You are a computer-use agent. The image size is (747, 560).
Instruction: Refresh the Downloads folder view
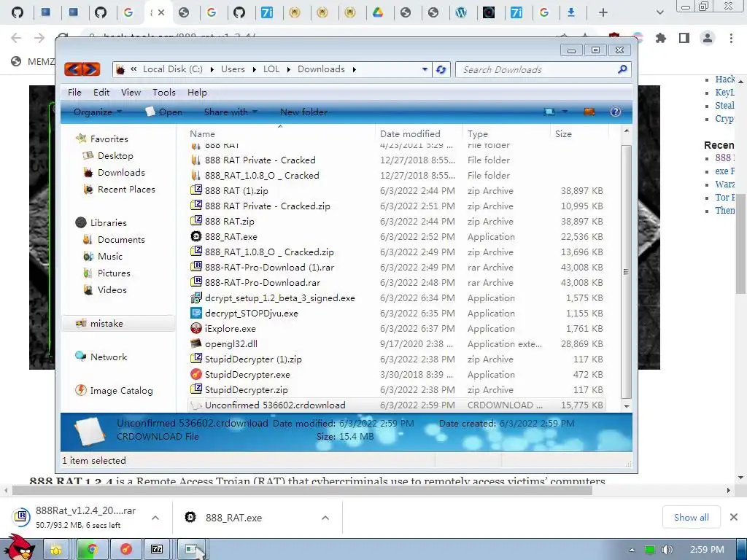[x=441, y=69]
